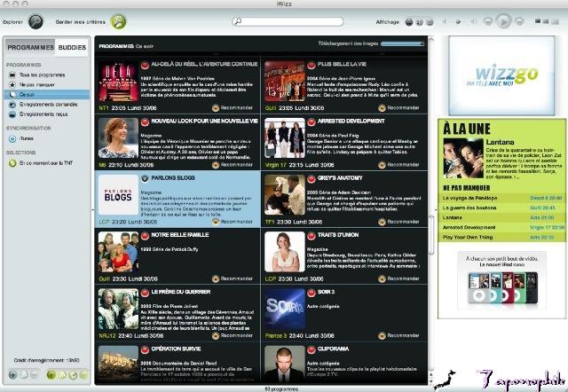This screenshot has height=392, width=568.
Task: Recommend Soir 3 programme
Action: point(398,335)
